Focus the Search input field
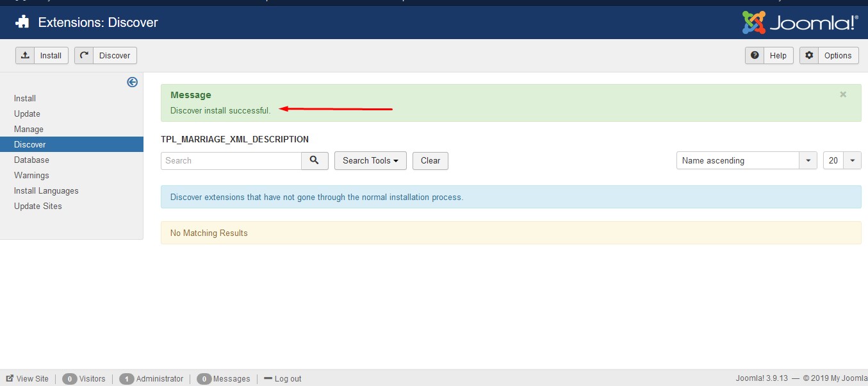The height and width of the screenshot is (386, 868). click(231, 160)
